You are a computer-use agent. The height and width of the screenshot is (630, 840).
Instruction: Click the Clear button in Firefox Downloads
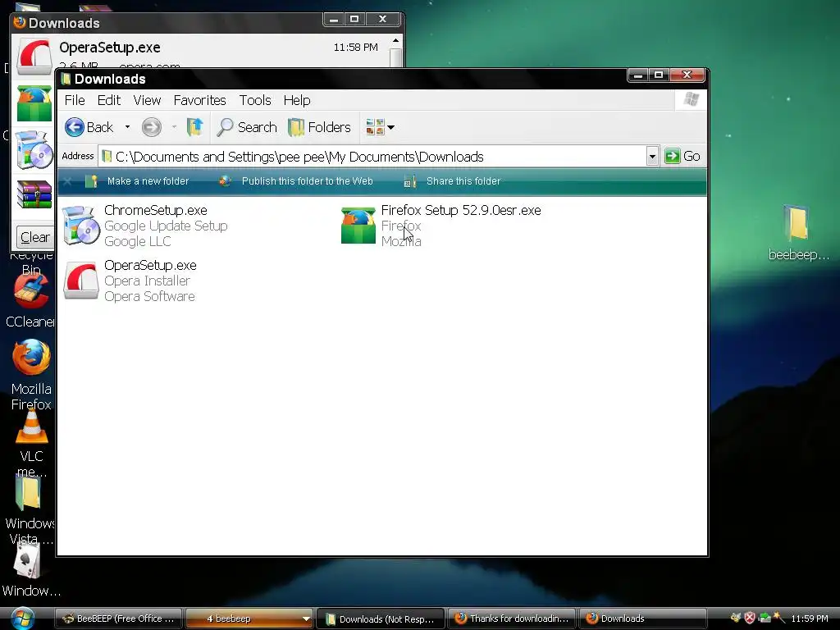coord(34,237)
